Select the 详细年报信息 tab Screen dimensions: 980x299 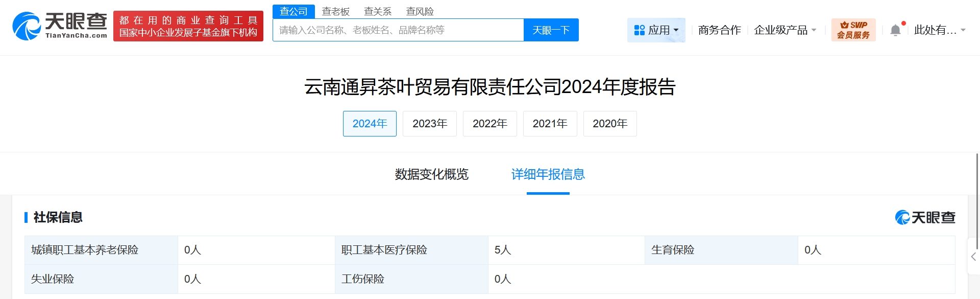coord(548,174)
